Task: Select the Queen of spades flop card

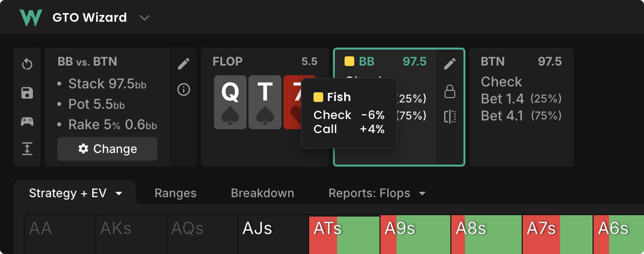Action: (x=230, y=102)
